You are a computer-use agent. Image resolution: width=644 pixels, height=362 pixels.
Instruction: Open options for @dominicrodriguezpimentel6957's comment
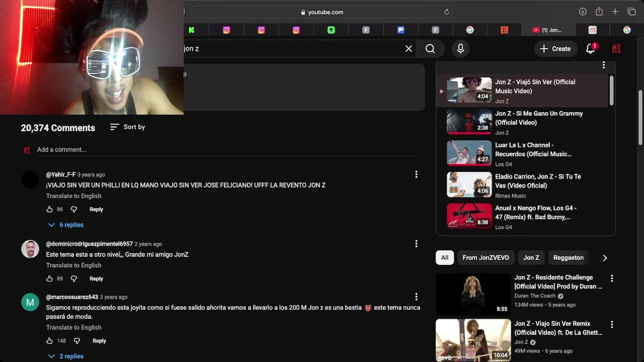[416, 244]
